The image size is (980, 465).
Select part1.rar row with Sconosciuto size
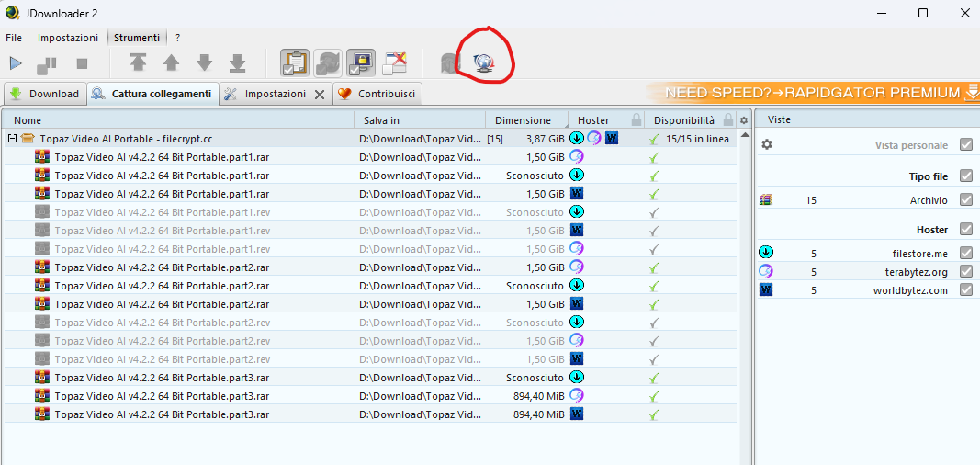pyautogui.click(x=370, y=175)
